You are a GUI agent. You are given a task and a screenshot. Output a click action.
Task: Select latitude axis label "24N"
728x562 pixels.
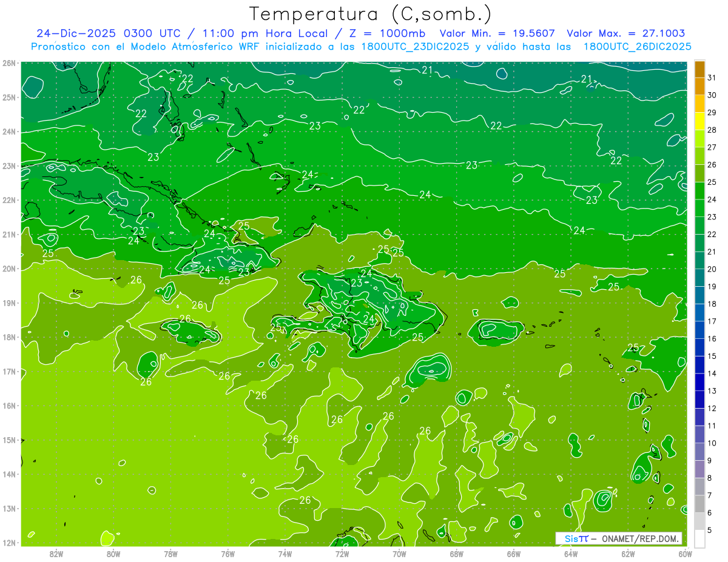tap(9, 132)
